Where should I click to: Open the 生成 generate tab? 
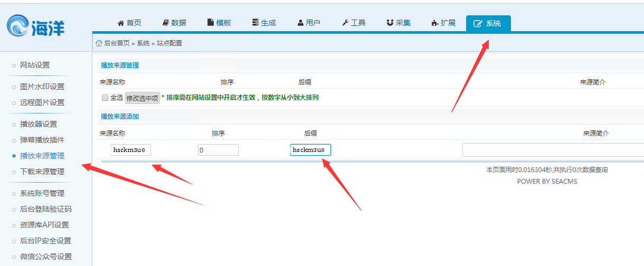tap(264, 23)
